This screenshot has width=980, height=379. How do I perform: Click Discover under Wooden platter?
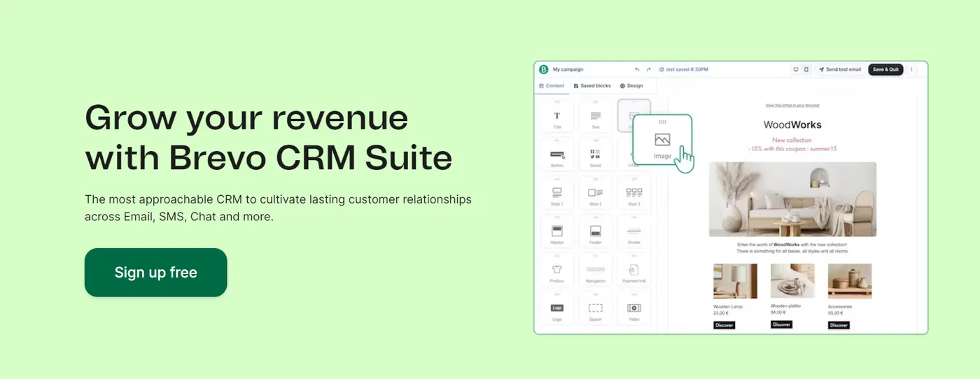point(781,324)
